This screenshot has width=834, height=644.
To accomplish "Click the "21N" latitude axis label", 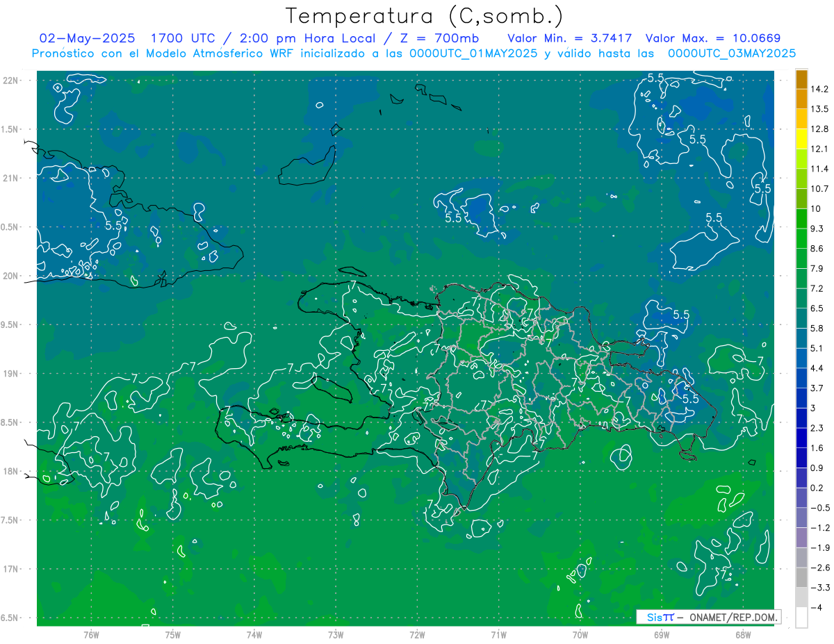I will pyautogui.click(x=10, y=178).
